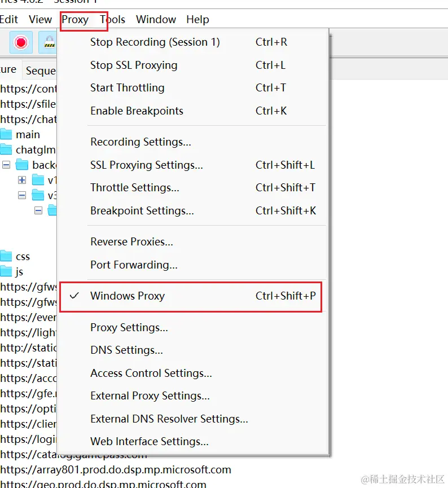Select the css folder

[x=23, y=257]
